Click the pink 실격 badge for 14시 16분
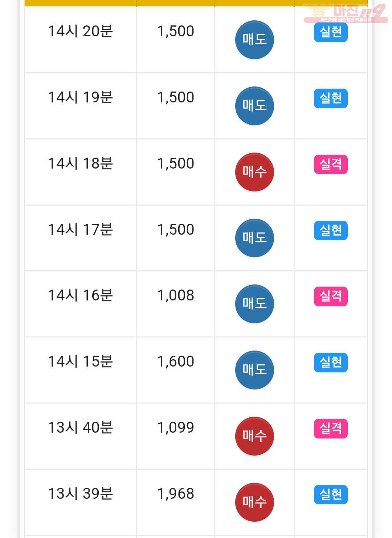This screenshot has width=392, height=538. [331, 296]
